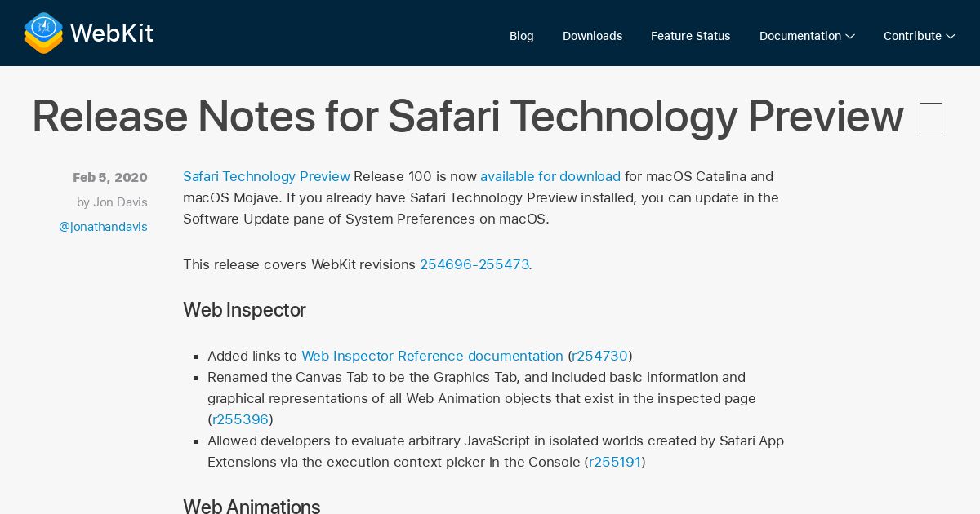
Task: Click the square icon beside the page title
Action: 930,117
